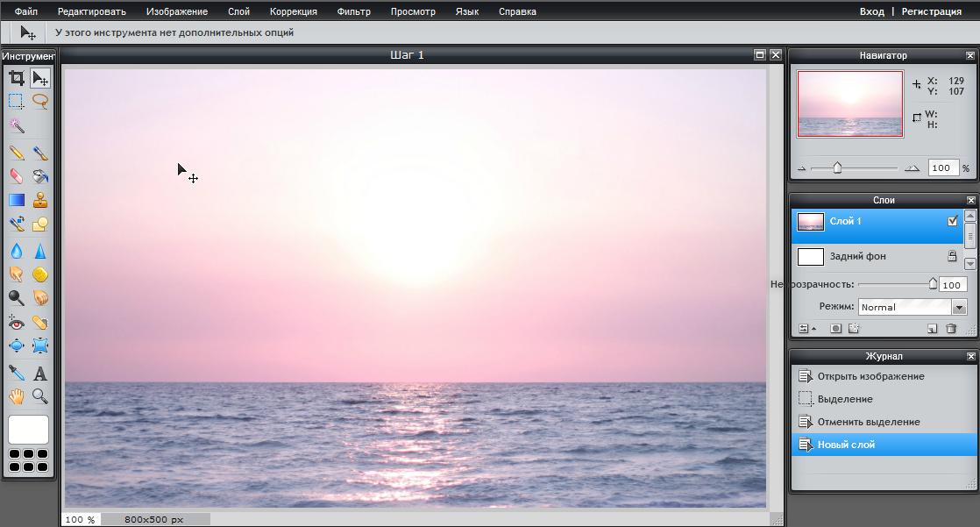The image size is (980, 527).
Task: Select the Crop tool
Action: coord(16,78)
